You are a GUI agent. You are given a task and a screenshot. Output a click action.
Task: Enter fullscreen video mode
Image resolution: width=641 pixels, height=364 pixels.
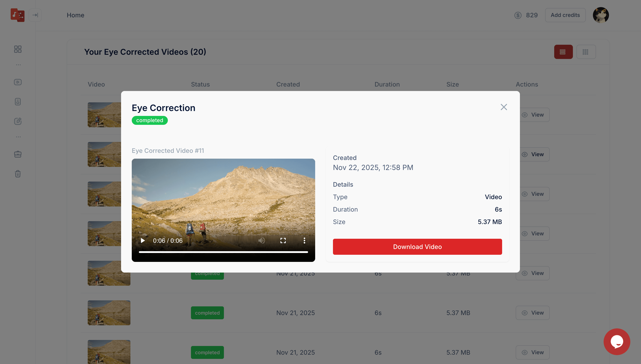point(283,241)
